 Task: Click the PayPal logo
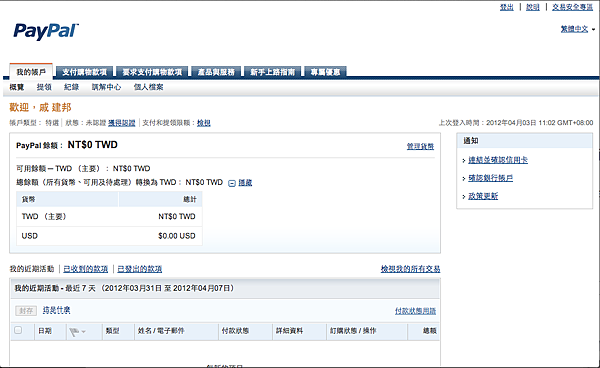click(46, 31)
